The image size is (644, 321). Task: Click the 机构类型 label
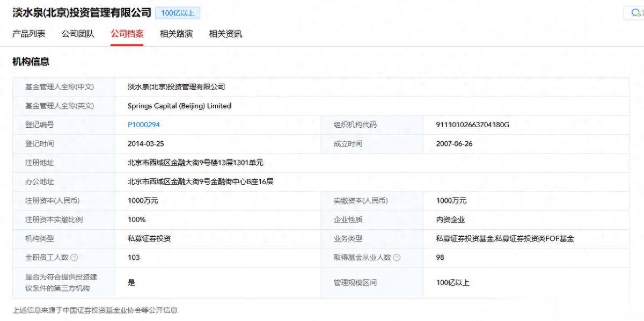[x=40, y=238]
